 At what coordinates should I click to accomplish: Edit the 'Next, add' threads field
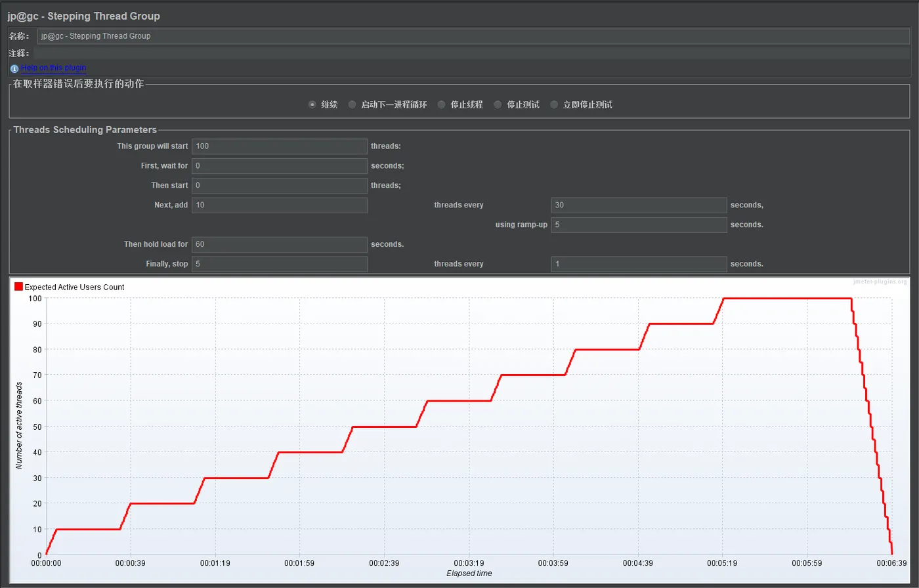tap(280, 205)
